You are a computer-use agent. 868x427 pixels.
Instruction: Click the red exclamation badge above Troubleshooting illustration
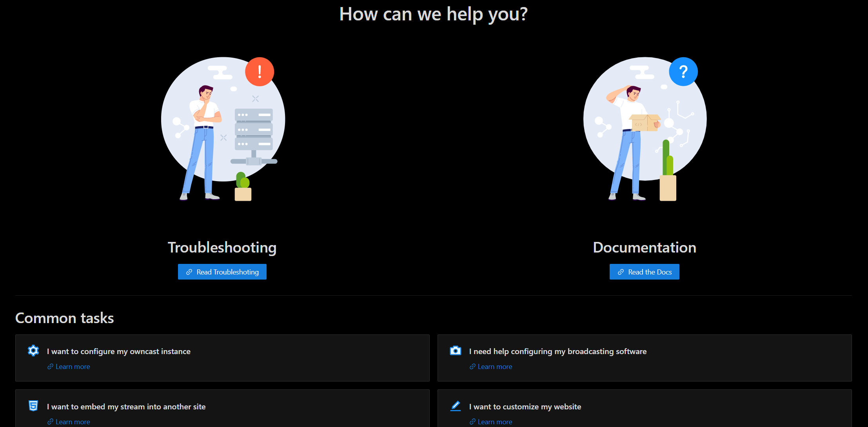click(259, 71)
